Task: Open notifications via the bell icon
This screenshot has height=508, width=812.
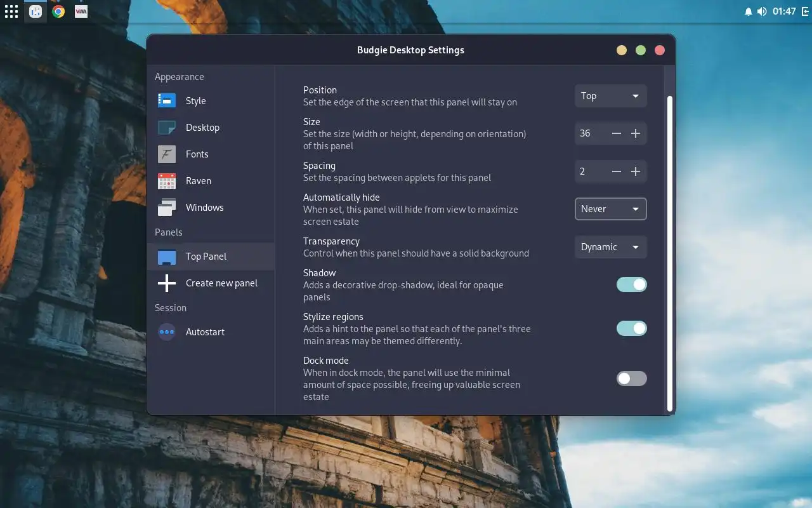Action: (x=748, y=11)
